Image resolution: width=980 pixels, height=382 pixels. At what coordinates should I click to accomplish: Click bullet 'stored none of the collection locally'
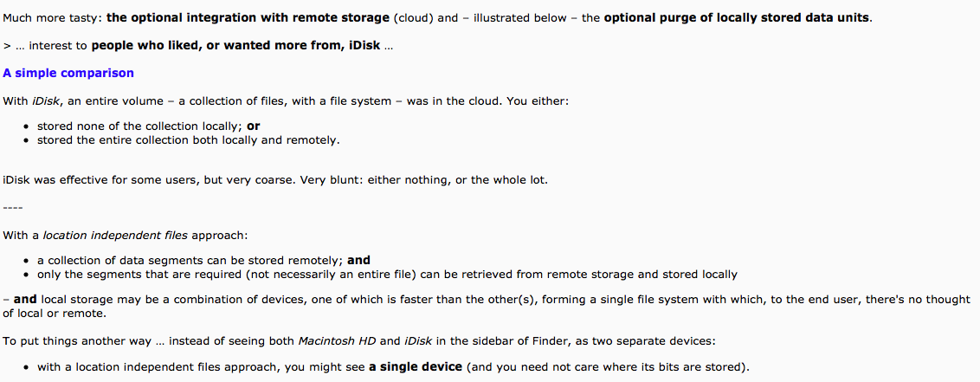click(x=140, y=126)
